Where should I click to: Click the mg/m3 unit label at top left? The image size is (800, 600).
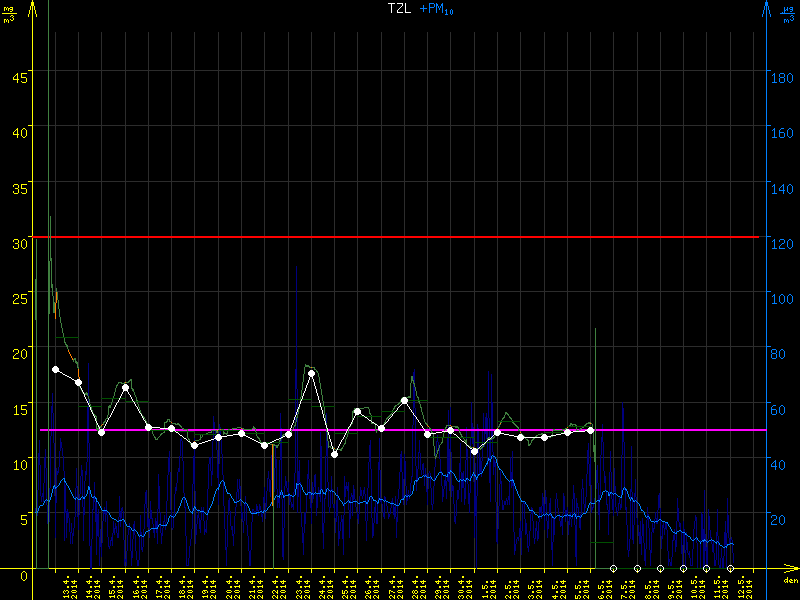9,13
